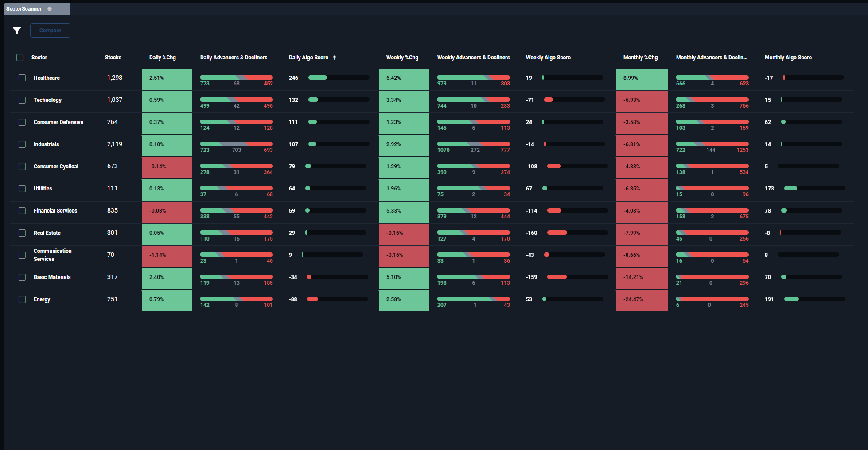The image size is (868, 450).
Task: Click Healthcare daily algo score bar
Action: [339, 78]
